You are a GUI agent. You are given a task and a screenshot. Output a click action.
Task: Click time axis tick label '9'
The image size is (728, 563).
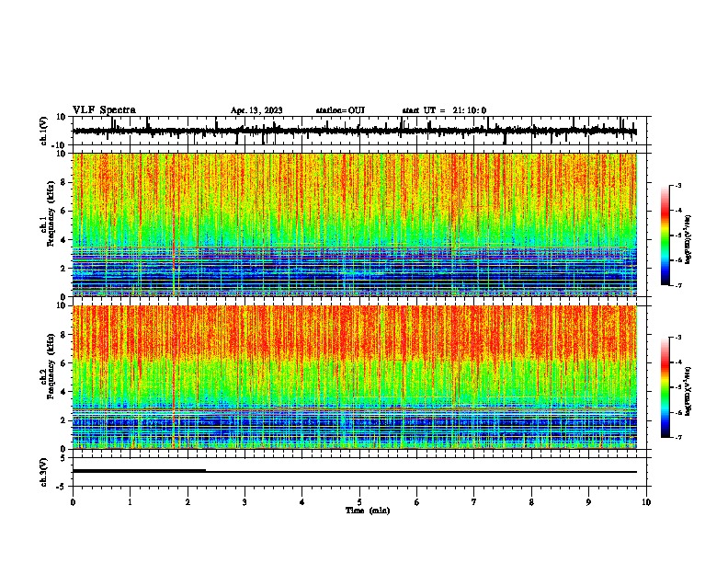[x=588, y=502]
